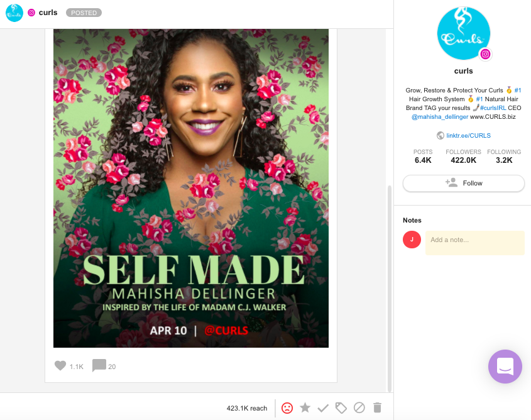Open comments via speech bubble icon
The image size is (531, 420).
pyautogui.click(x=99, y=366)
